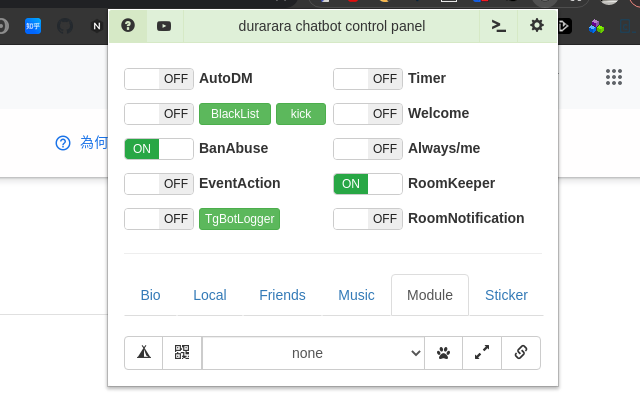Toggle the EventAction switch
640x400 pixels.
[x=159, y=184]
